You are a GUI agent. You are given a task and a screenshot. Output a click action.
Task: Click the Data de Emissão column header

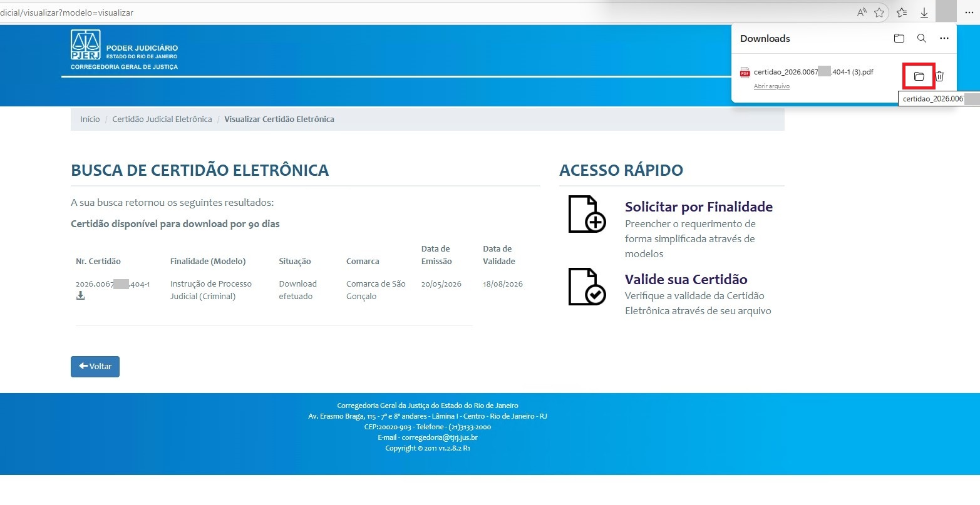[x=436, y=255]
